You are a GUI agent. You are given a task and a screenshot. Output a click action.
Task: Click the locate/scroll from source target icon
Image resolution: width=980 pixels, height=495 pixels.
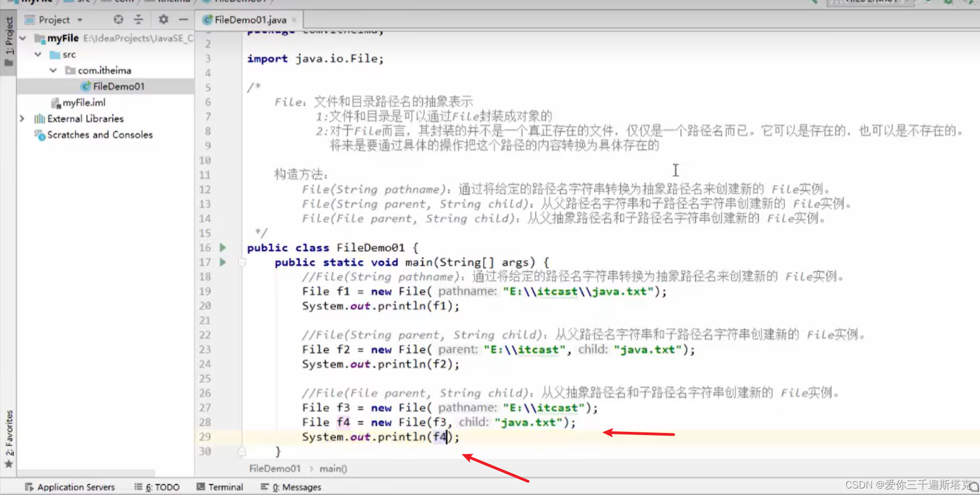tap(118, 20)
